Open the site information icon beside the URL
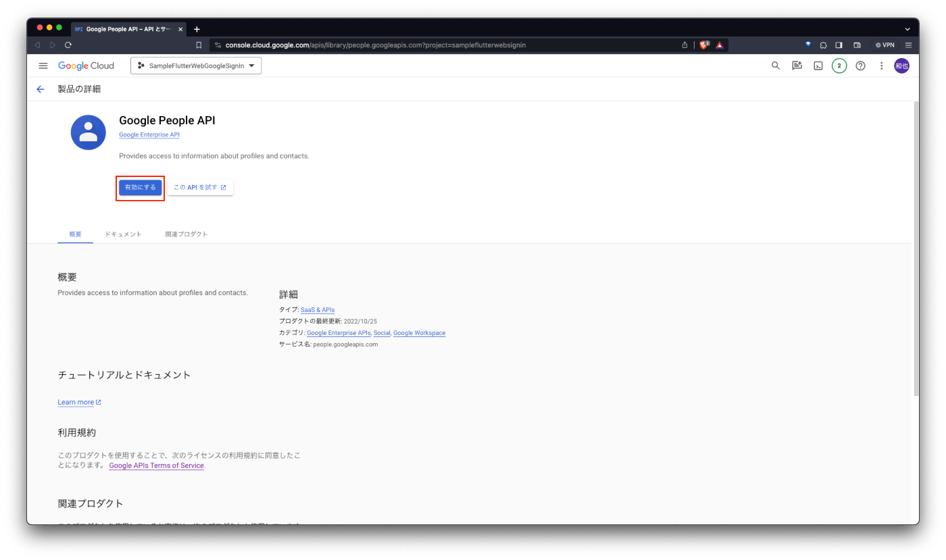The image size is (946, 560). coord(218,45)
